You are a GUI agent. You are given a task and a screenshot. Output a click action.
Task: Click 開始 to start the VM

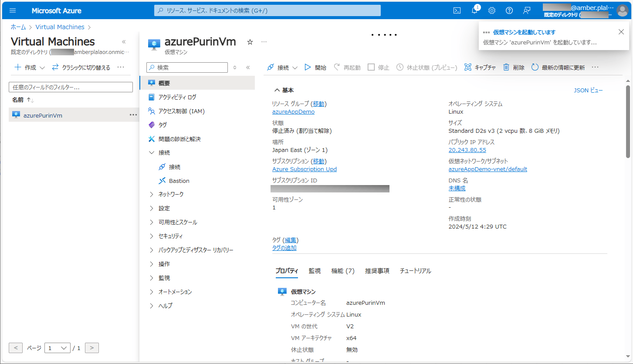click(315, 67)
